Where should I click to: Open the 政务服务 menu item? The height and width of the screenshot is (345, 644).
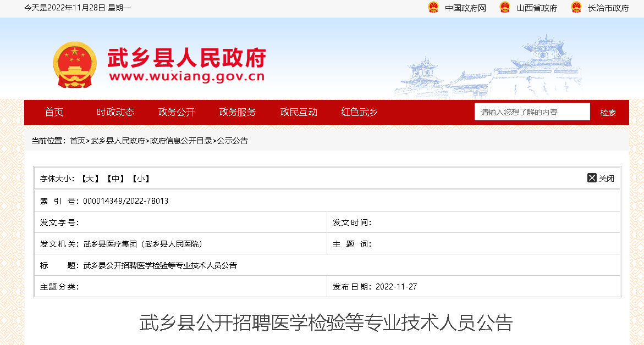click(238, 112)
